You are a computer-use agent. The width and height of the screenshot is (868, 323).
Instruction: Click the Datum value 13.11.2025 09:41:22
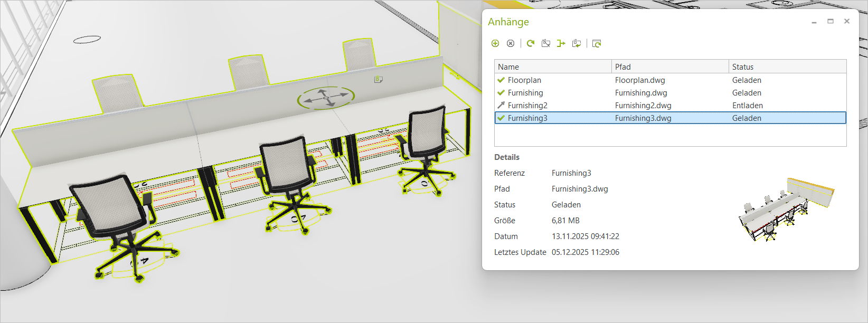(x=586, y=236)
